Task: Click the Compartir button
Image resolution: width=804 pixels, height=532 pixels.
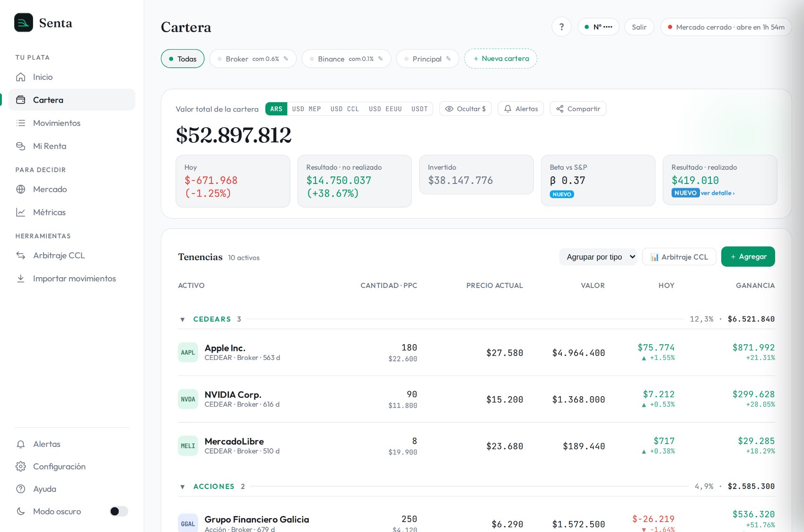Action: click(x=578, y=109)
